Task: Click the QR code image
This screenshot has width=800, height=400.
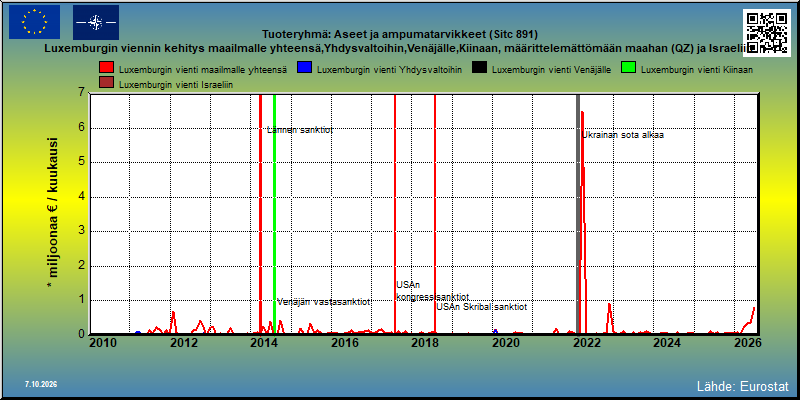Action: coord(768,32)
